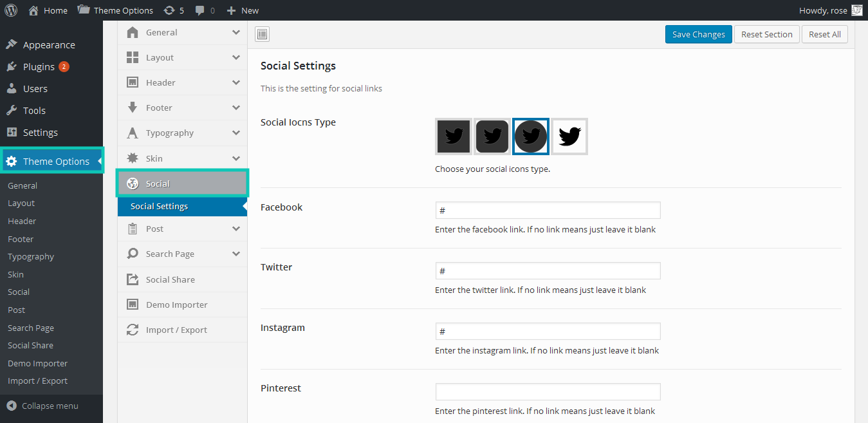Viewport: 868px width, 423px height.
Task: Click the General home icon in options panel
Action: [133, 32]
